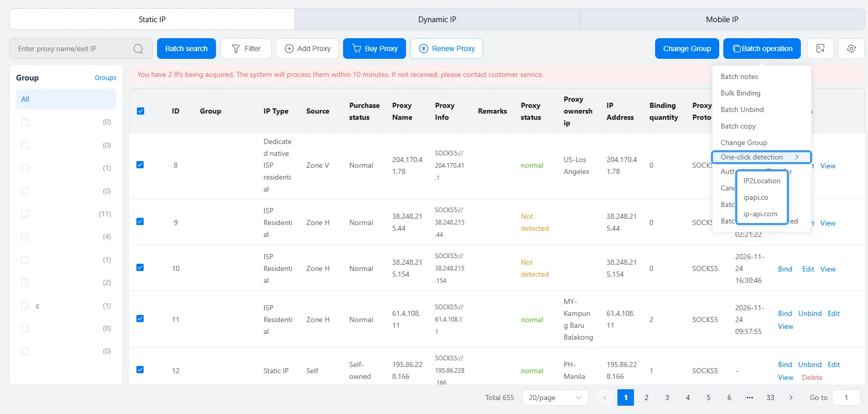This screenshot has width=868, height=414.
Task: Click Unbind link for row 11
Action: click(810, 313)
